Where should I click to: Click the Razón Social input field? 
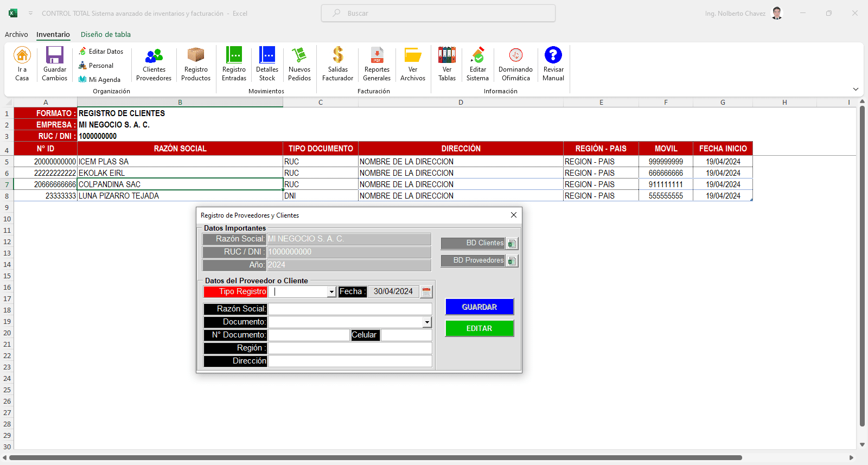tap(350, 309)
